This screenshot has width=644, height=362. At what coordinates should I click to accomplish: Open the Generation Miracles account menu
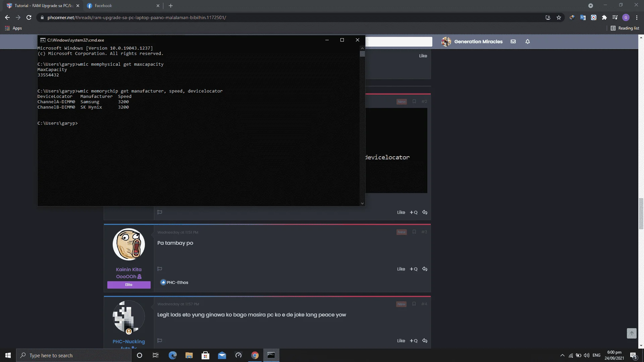[x=472, y=42]
